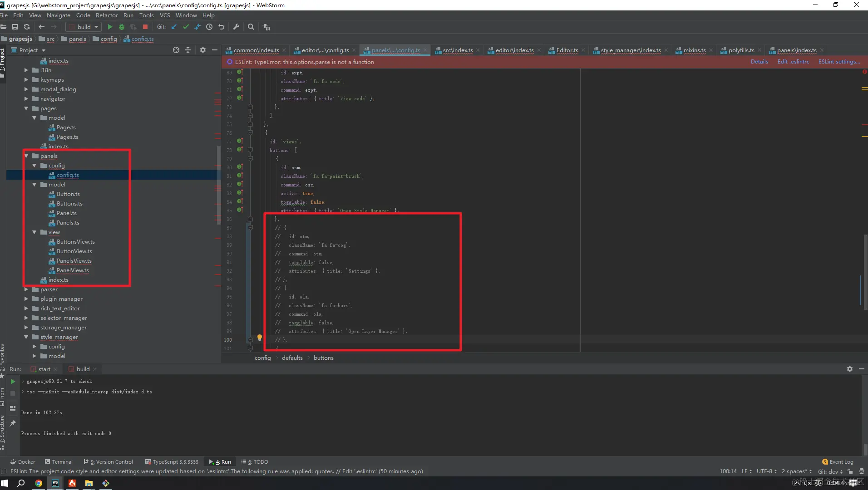
Task: Open the TODO tool window
Action: 255,462
